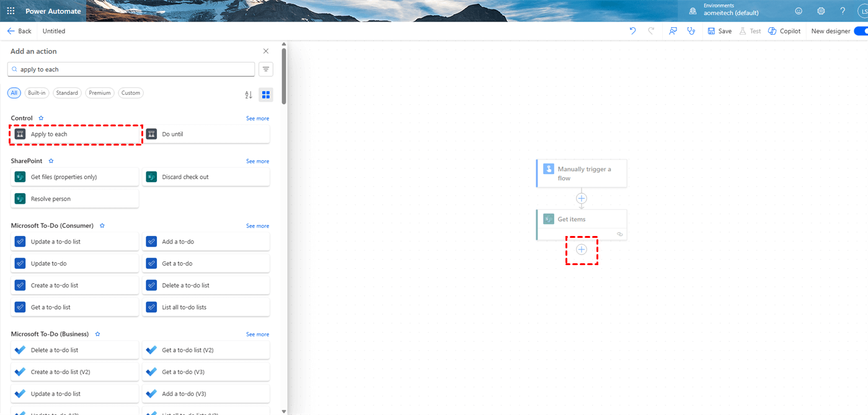The image size is (868, 415).
Task: Select the All filter chip
Action: click(x=14, y=93)
